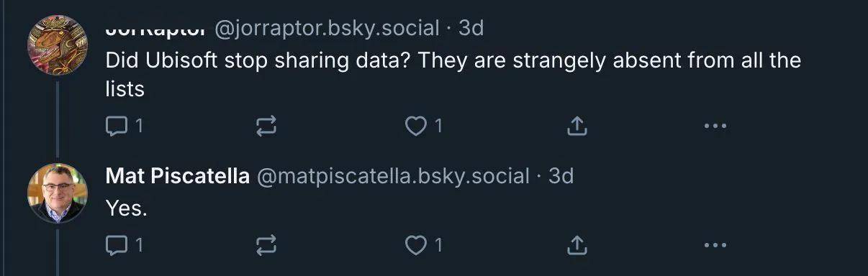Screen dimensions: 868x276
Task: Click the Mat Piscatella display name
Action: pos(178,176)
